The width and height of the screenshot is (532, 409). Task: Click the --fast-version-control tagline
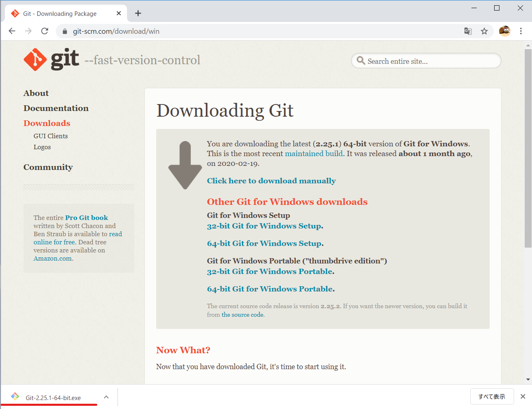(x=142, y=60)
